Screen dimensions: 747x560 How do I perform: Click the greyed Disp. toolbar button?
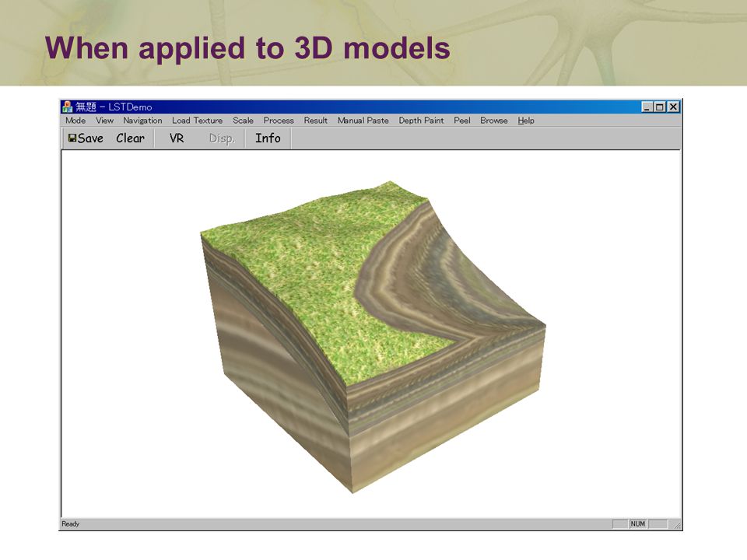coord(222,138)
